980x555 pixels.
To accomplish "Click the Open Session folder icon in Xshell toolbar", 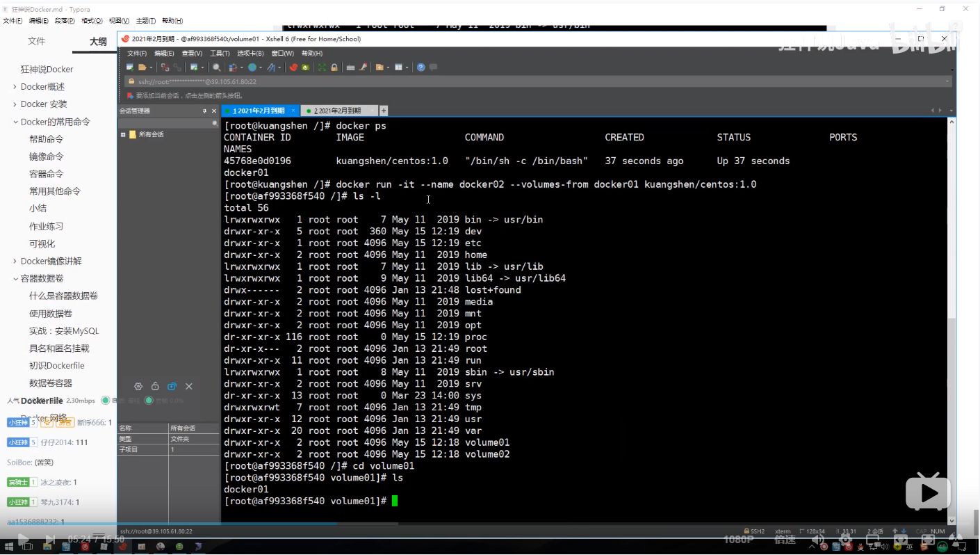I will (142, 67).
